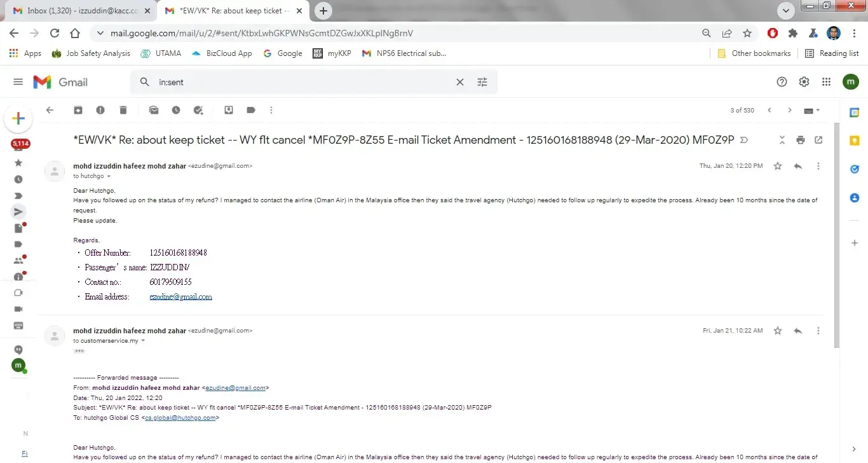Screen dimensions: 868x463
Task: Report this conversation as spam
Action: [x=100, y=110]
